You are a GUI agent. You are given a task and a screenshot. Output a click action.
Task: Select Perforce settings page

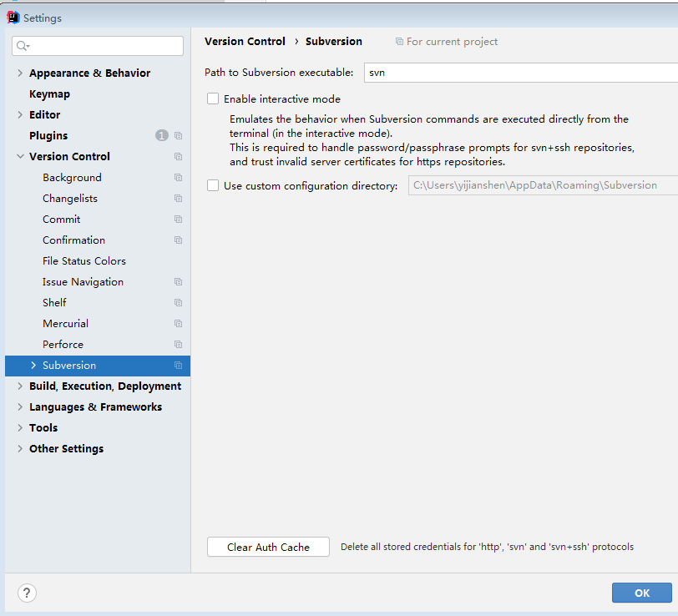click(63, 345)
